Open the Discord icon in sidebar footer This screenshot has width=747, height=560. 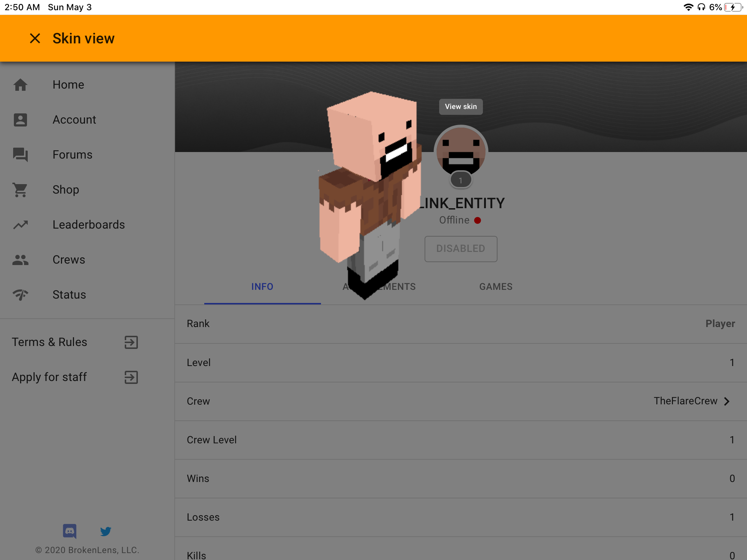click(x=70, y=531)
